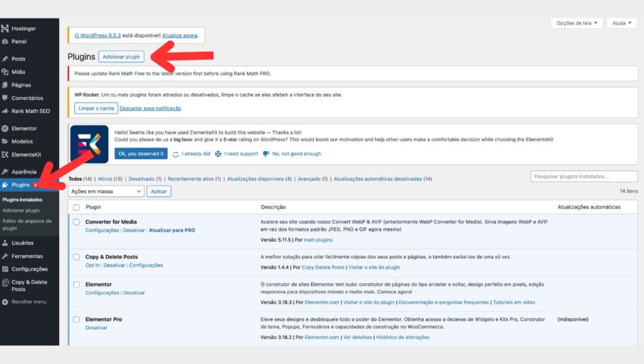Viewport: 644px width, 364px height.
Task: Click the thumbs-down icon in ElementsKit notice
Action: (x=266, y=154)
